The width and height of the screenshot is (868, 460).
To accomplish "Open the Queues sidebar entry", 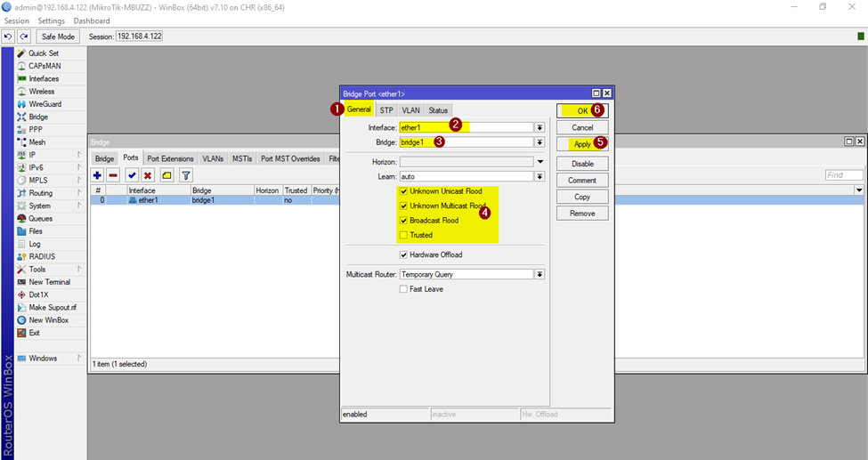I will 40,219.
